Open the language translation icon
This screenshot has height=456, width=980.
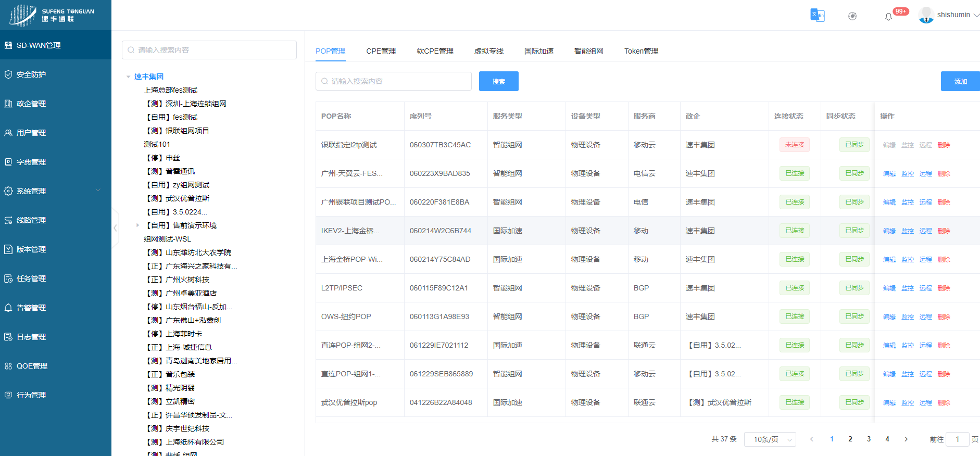[817, 15]
